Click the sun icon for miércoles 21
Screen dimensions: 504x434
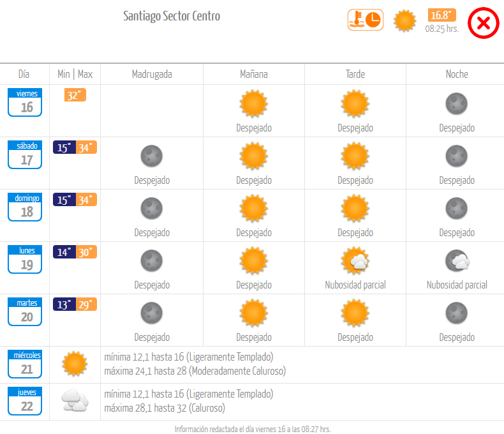(x=75, y=364)
